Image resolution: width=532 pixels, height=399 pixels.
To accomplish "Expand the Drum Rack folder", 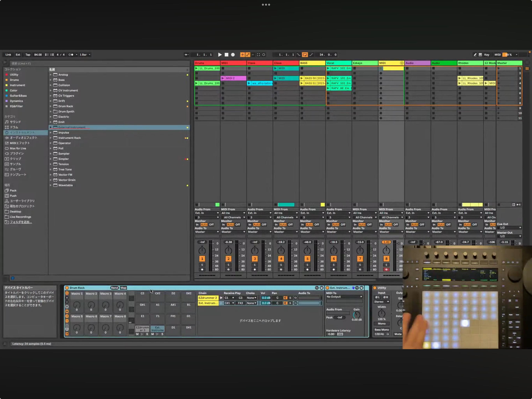I will 51,106.
